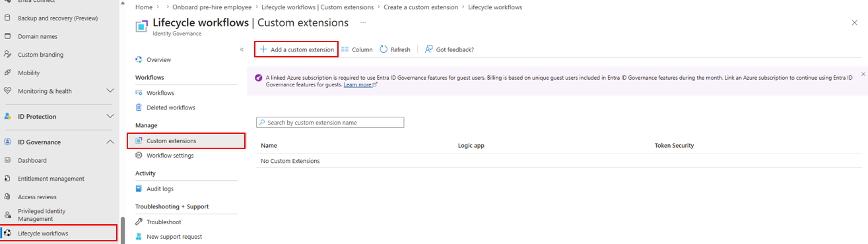Click the Logic app column header
This screenshot has height=244, width=868.
pos(471,145)
